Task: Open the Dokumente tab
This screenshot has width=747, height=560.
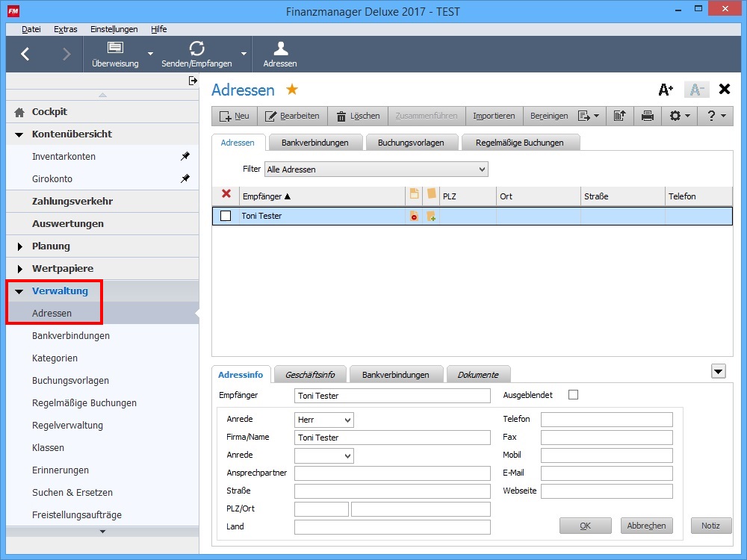Action: point(478,375)
